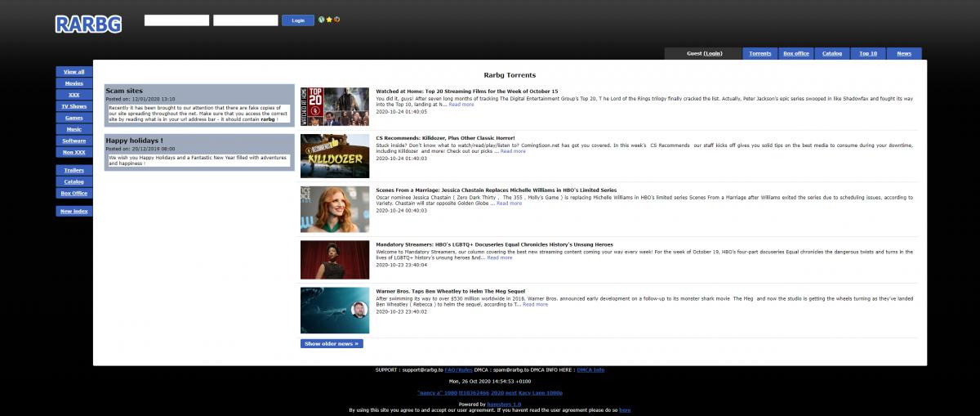The height and width of the screenshot is (416, 980).
Task: Click the username input field
Action: click(176, 20)
